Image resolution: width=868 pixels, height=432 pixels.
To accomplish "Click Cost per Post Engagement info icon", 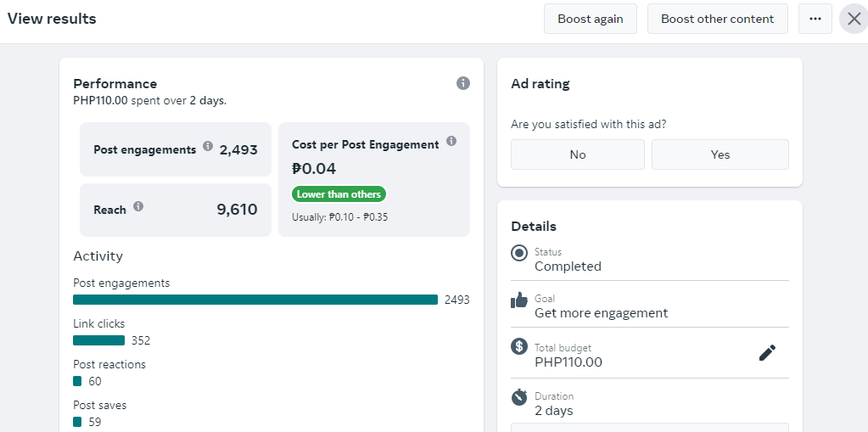I will click(451, 141).
